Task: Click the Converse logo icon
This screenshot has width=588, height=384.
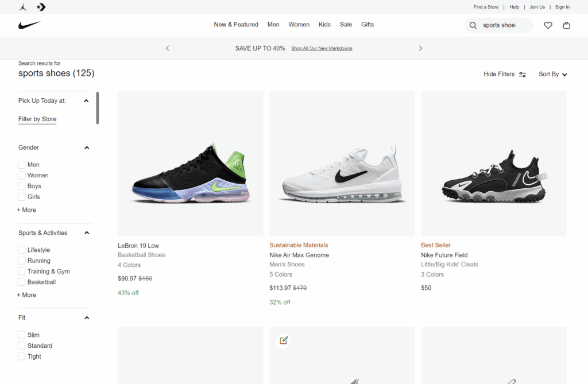Action: [x=40, y=7]
